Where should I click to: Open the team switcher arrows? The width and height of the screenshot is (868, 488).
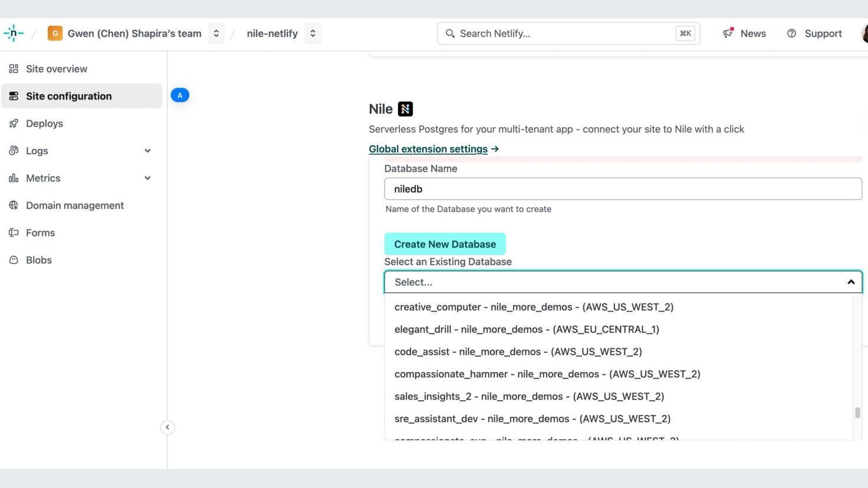pyautogui.click(x=216, y=34)
